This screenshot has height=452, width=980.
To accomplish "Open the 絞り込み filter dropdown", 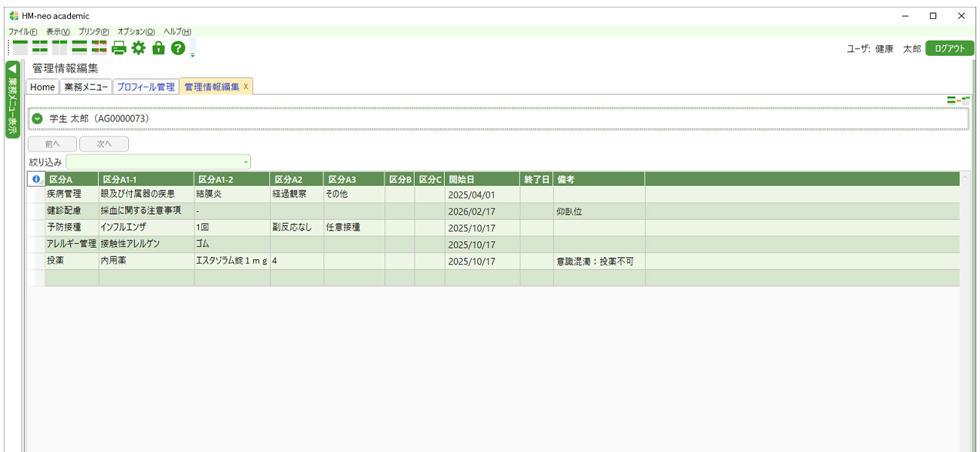I will tap(246, 161).
